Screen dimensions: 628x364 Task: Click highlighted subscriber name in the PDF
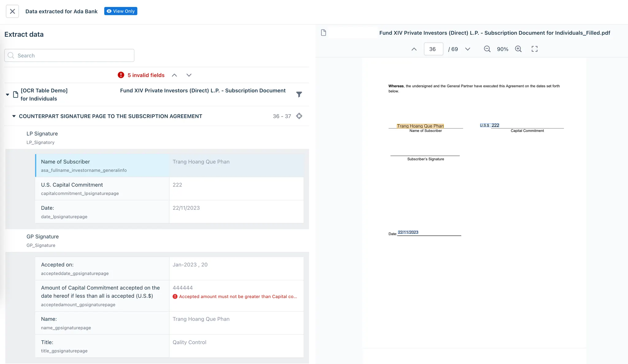pyautogui.click(x=420, y=126)
